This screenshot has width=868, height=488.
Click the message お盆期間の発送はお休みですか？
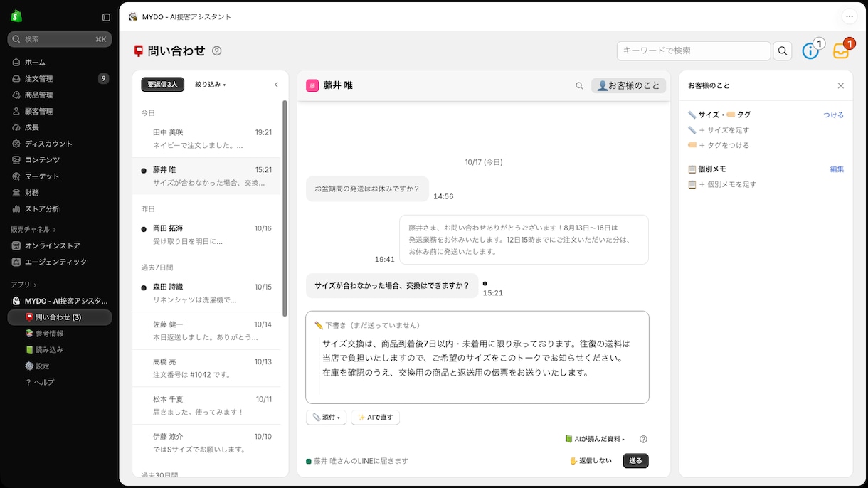coord(367,189)
